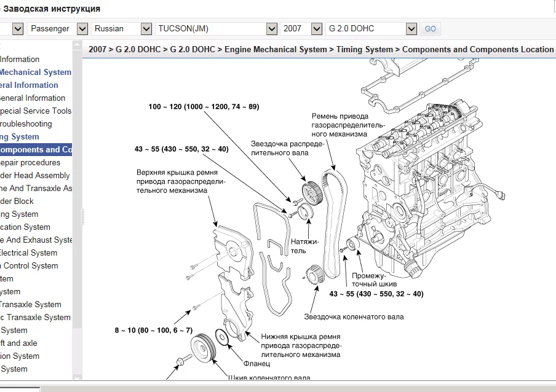Click the sidebar scrollbar up arrow

[77, 45]
